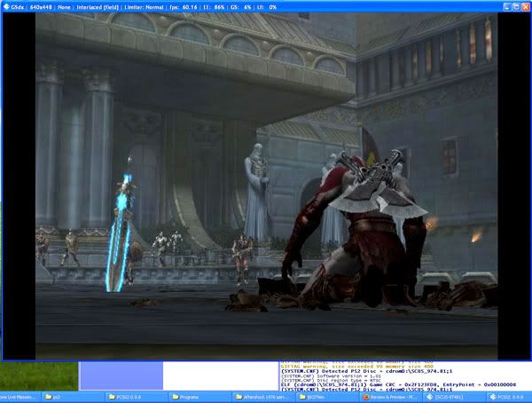The image size is (532, 403).
Task: Switch to the [SCUS-97481] taskbar button
Action: point(455,397)
